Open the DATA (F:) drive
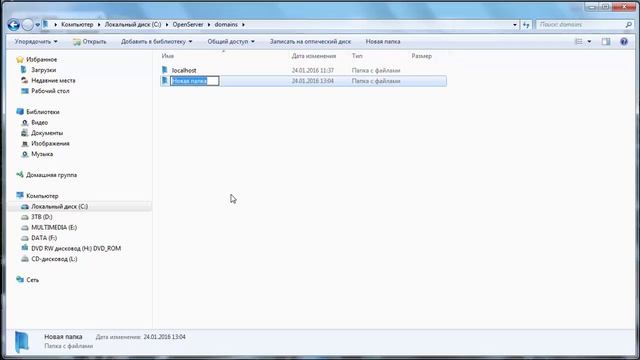Image resolution: width=640 pixels, height=360 pixels. [44, 238]
